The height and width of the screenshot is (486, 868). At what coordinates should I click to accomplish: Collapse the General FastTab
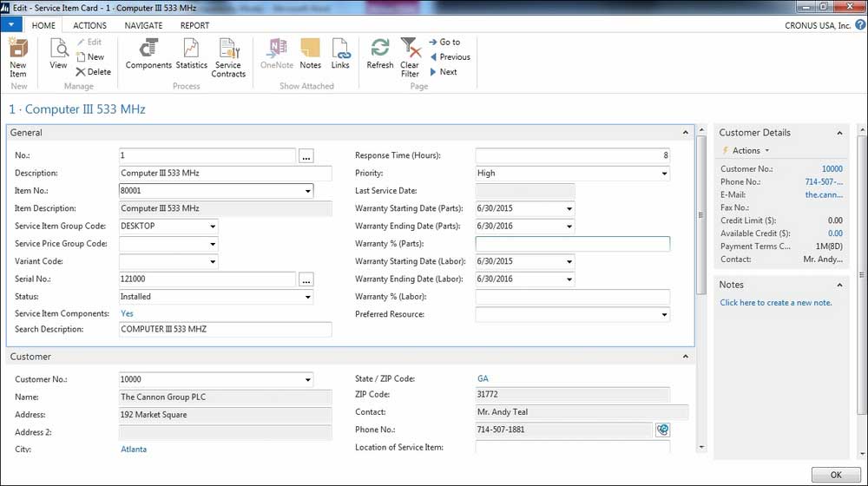[686, 133]
